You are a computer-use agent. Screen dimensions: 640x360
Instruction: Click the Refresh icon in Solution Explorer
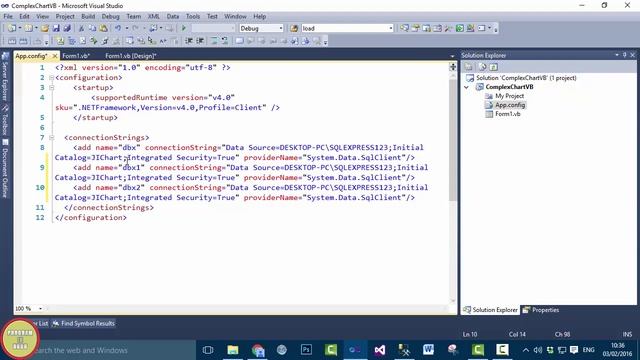pyautogui.click(x=493, y=67)
